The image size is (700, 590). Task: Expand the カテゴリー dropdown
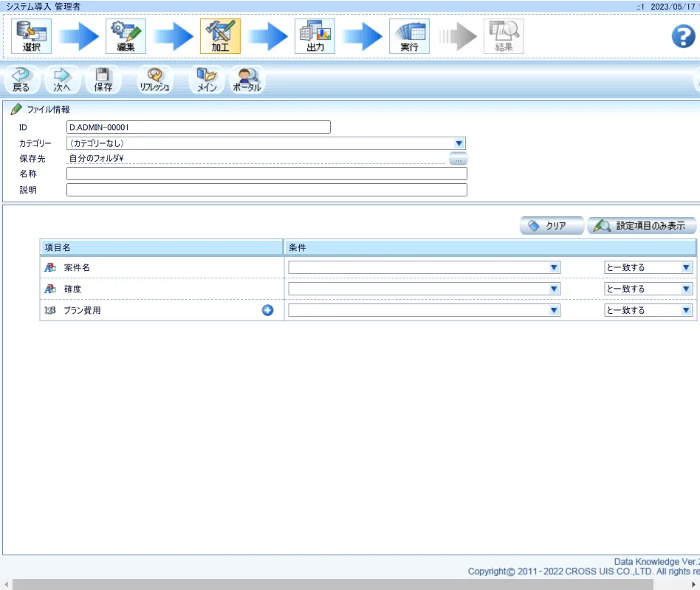pyautogui.click(x=459, y=143)
